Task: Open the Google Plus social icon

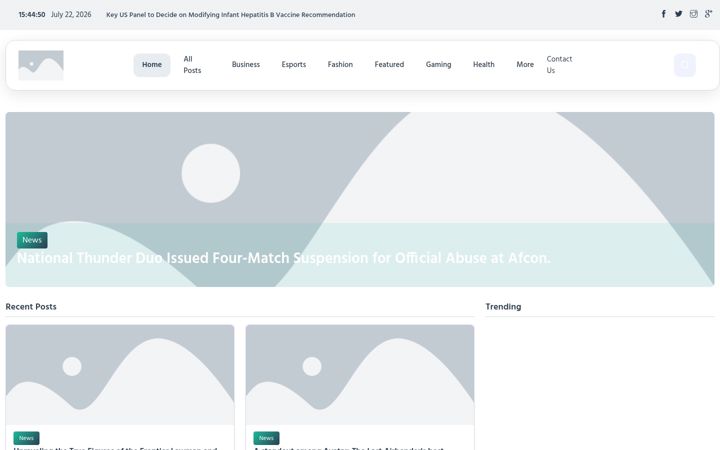Action: pos(709,14)
